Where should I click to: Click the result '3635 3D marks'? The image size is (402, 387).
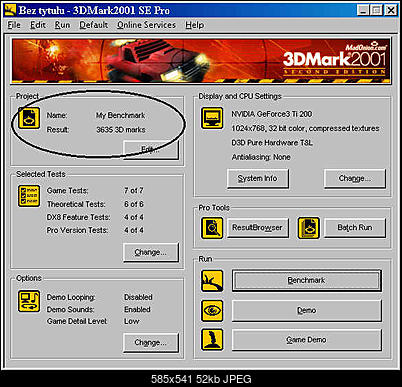pyautogui.click(x=121, y=130)
